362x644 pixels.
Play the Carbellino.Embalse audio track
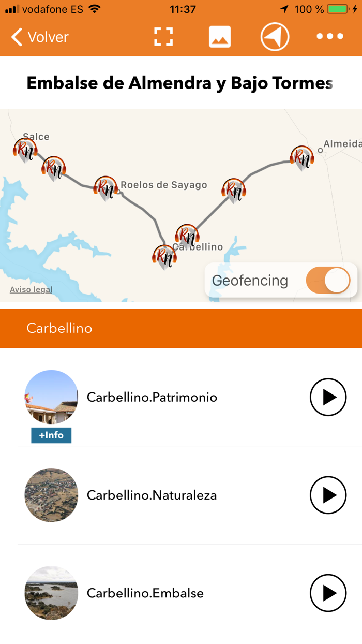pos(328,593)
